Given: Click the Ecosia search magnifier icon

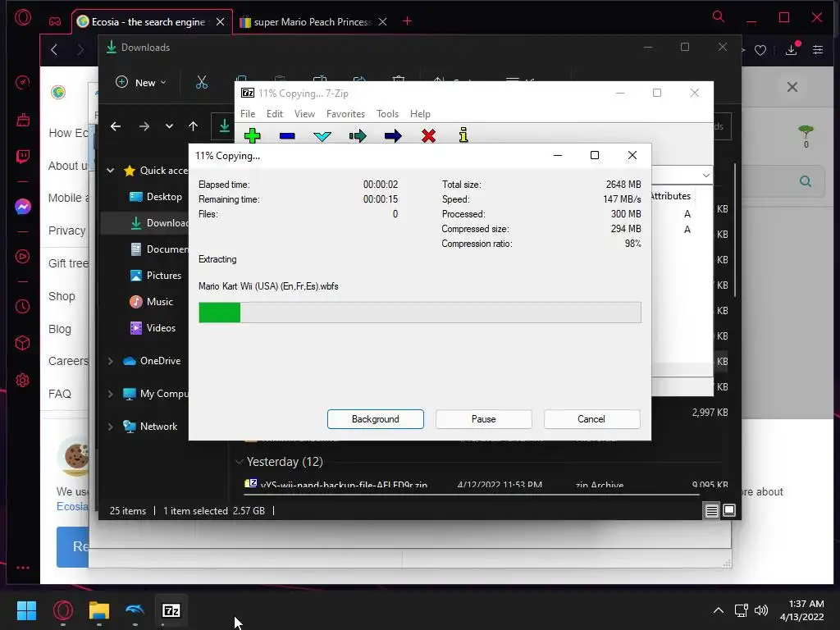Looking at the screenshot, I should 806,181.
